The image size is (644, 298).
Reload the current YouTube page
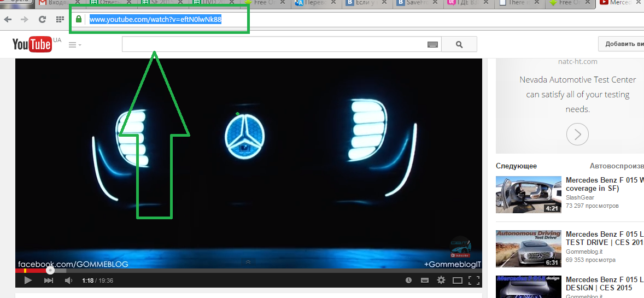[42, 19]
